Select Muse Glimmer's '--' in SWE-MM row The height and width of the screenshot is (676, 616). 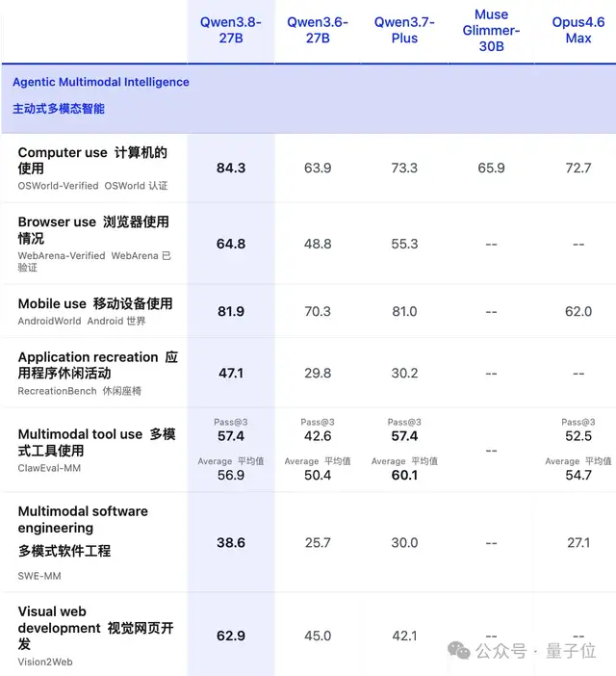point(491,543)
